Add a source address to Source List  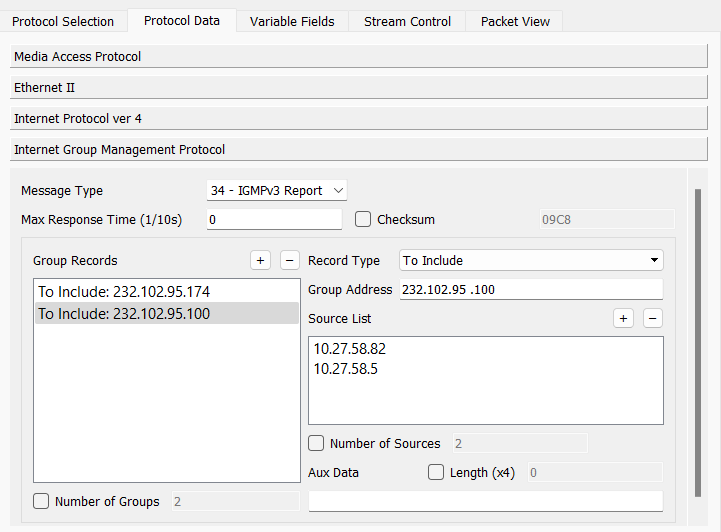coord(623,318)
